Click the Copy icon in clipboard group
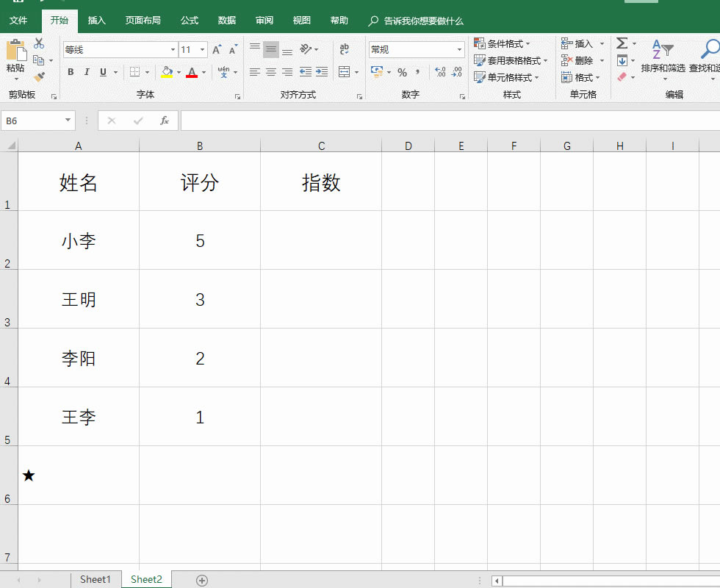 [38, 60]
